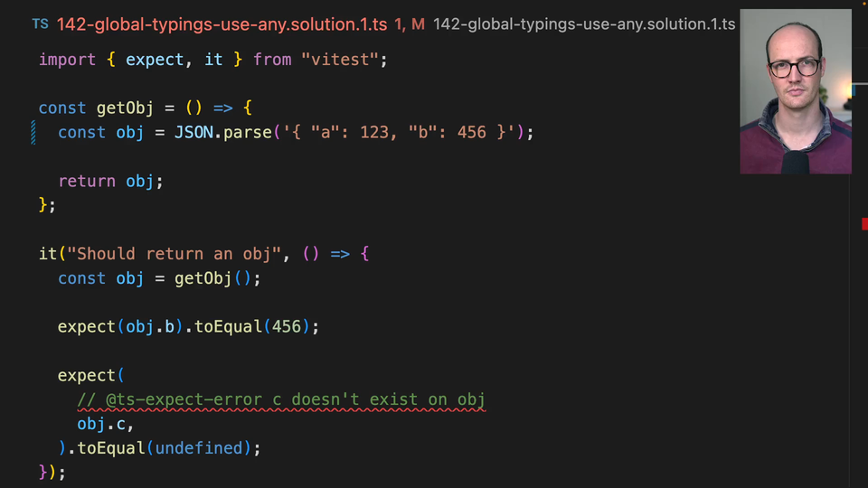The height and width of the screenshot is (488, 868).
Task: Click the vertical scrollbar track at right edge
Action: coord(858,343)
